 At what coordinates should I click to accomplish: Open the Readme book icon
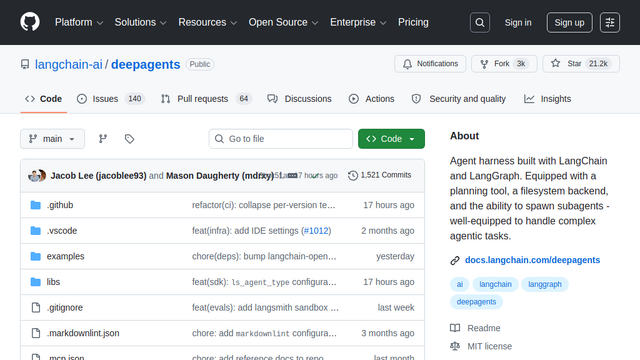pos(455,328)
